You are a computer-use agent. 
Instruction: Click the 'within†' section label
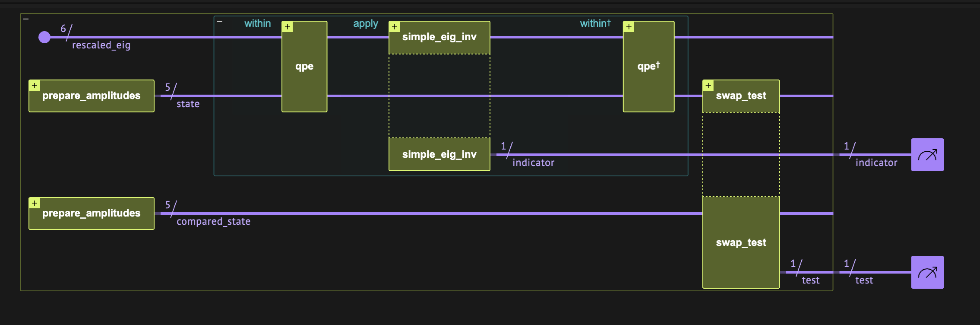595,23
